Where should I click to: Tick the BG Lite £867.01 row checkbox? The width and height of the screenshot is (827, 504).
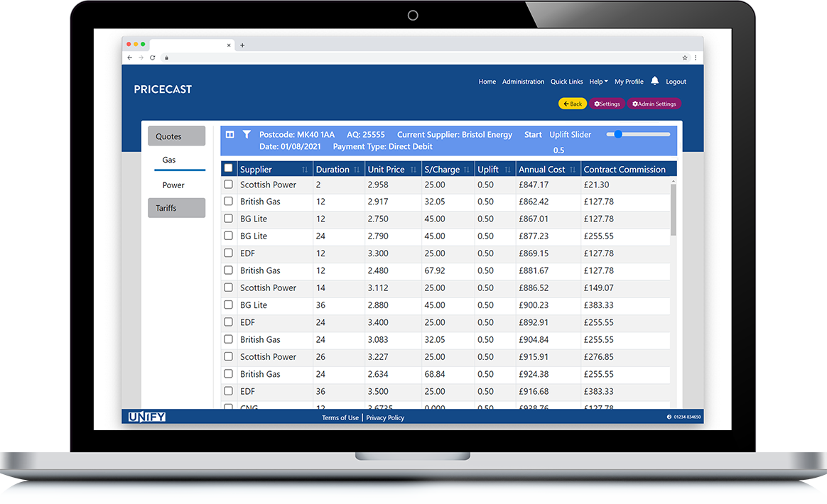pyautogui.click(x=228, y=219)
